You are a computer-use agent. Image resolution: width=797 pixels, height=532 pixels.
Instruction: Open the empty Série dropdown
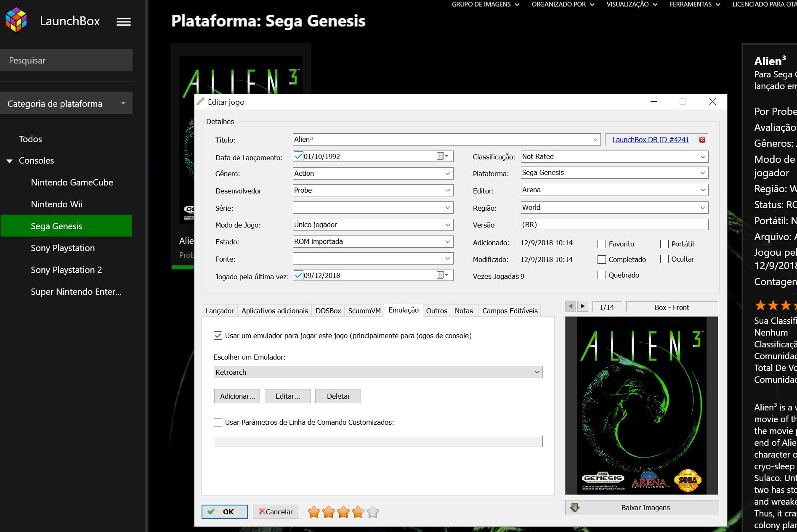point(448,208)
